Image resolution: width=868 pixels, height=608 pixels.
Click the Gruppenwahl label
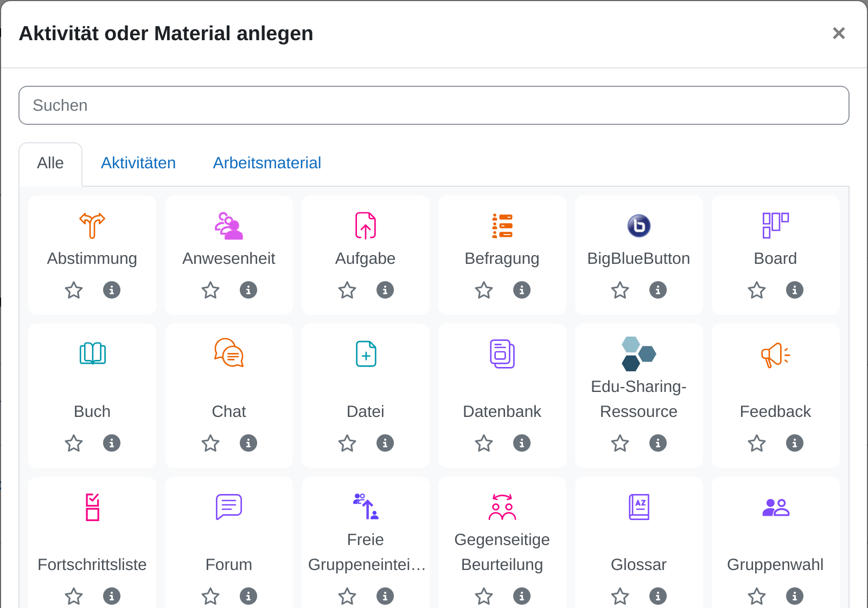click(775, 565)
